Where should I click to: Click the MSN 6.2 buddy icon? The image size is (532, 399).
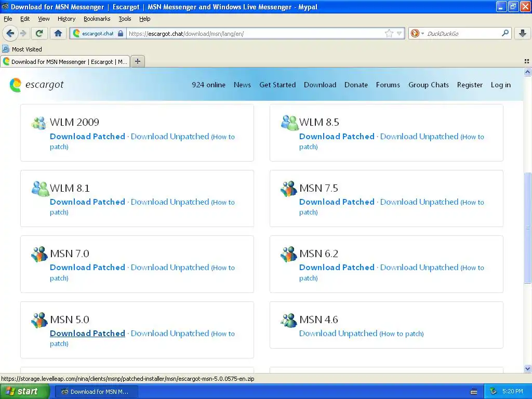pos(289,254)
